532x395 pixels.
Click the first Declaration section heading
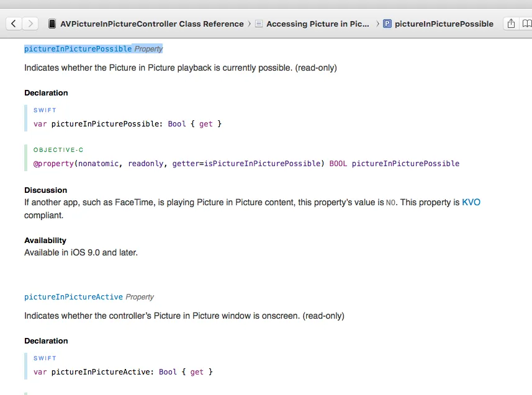[x=46, y=93]
